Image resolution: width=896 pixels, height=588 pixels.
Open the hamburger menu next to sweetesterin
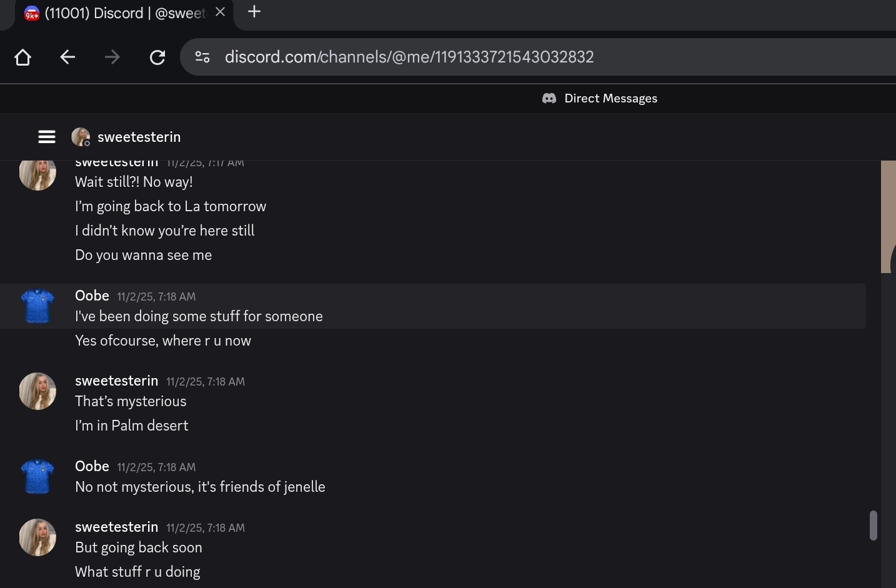tap(47, 137)
